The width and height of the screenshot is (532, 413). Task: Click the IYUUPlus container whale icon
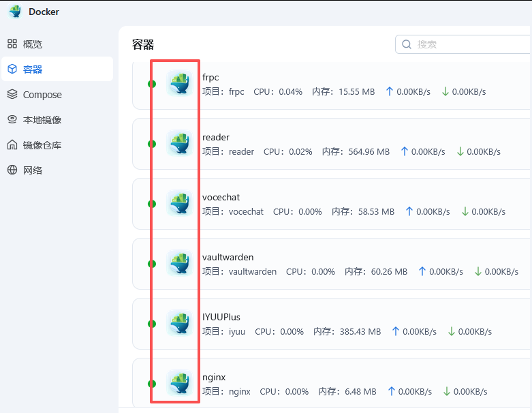180,323
